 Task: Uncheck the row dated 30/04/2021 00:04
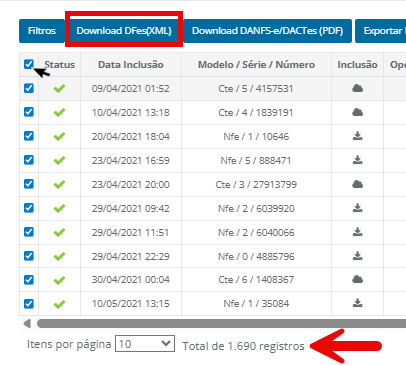point(29,280)
